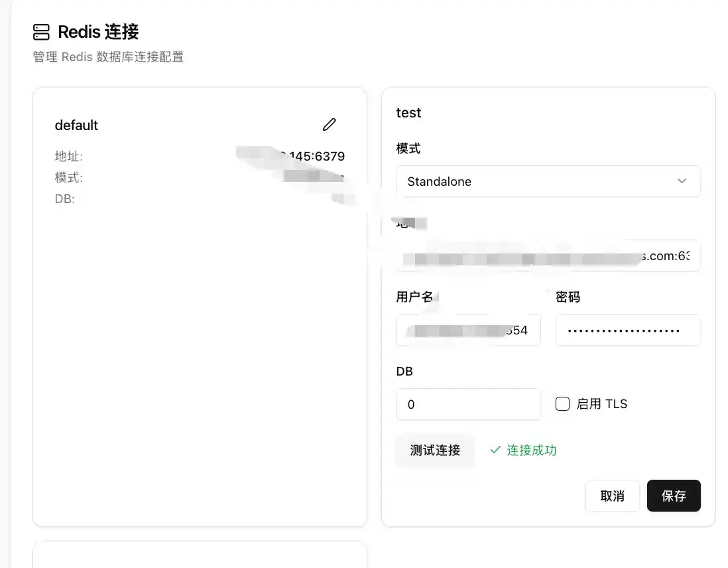Viewport: 728px width, 568px height.
Task: Click the Redis 连接 page title
Action: 98,32
